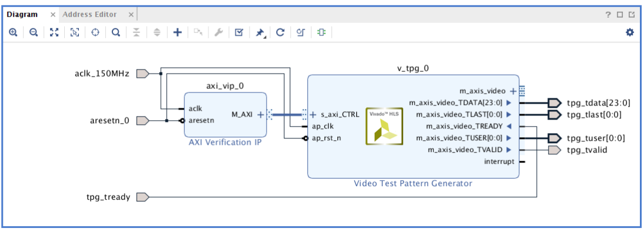The width and height of the screenshot is (644, 235).
Task: Click the AXI Verification IP label
Action: pyautogui.click(x=225, y=142)
